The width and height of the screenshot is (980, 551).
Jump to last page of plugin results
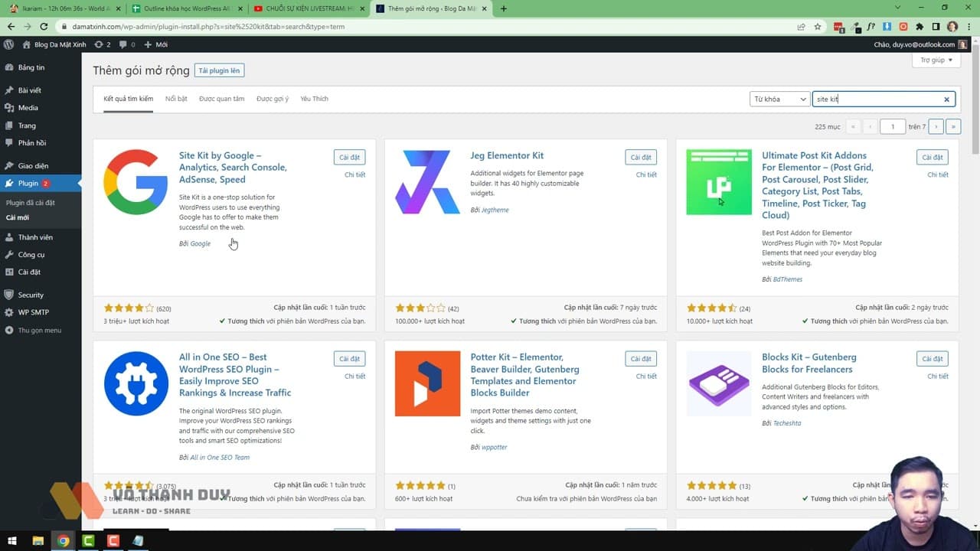click(953, 127)
